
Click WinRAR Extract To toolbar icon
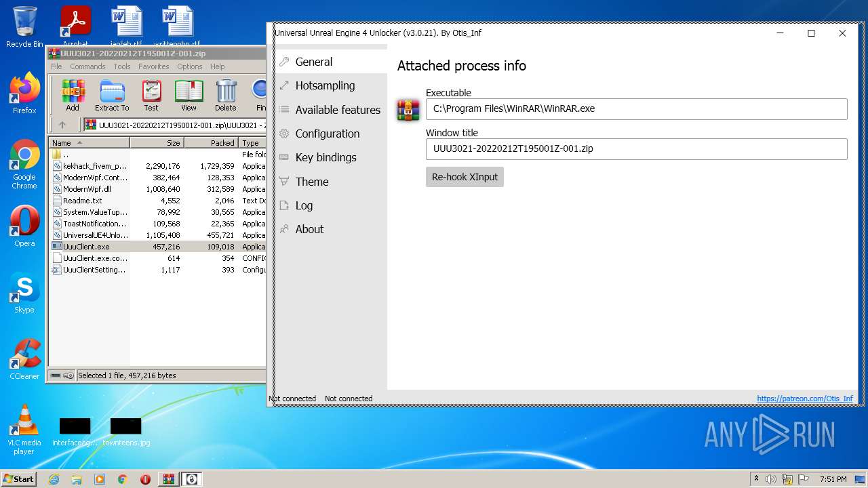tap(112, 95)
